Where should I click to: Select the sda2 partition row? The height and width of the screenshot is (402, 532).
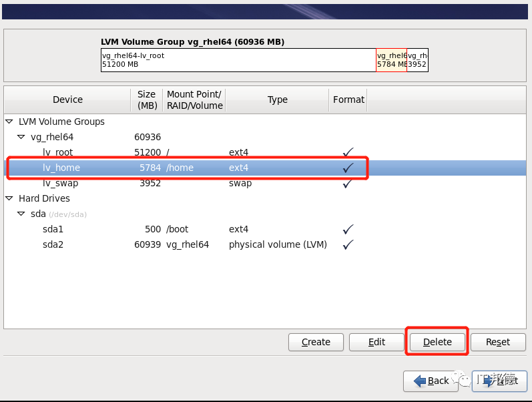point(265,244)
